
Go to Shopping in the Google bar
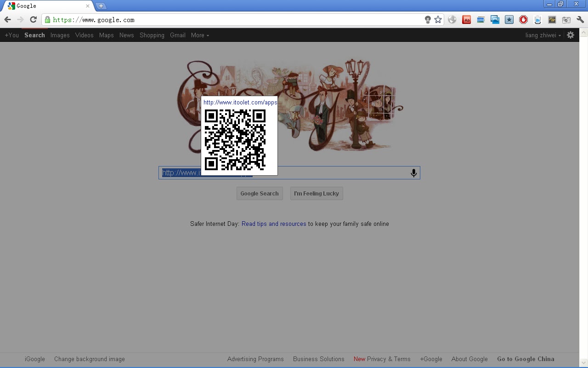[x=152, y=35]
